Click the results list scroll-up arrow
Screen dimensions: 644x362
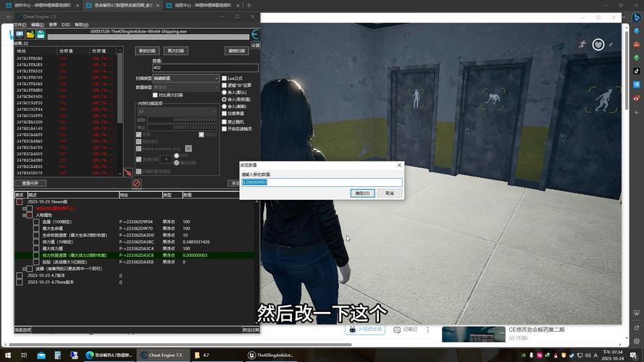(x=120, y=50)
